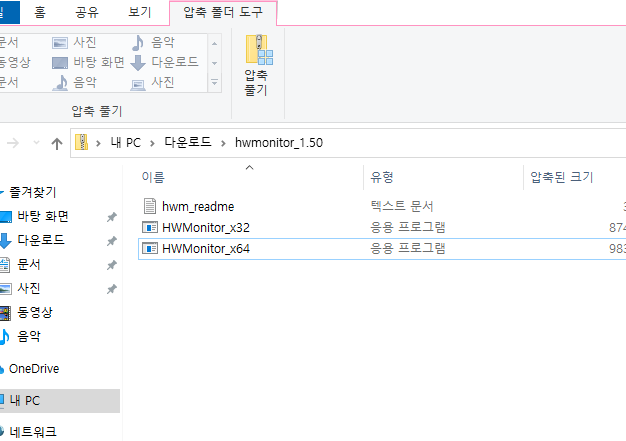Expand breadcrumb chevron after 내 PC
Image resolution: width=626 pixels, height=441 pixels.
[152, 143]
